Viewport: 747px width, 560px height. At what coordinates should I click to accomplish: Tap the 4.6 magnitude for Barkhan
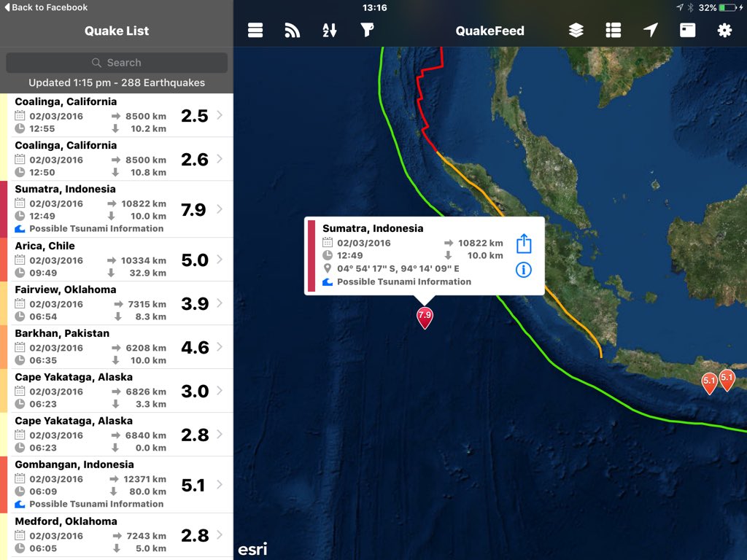point(195,348)
